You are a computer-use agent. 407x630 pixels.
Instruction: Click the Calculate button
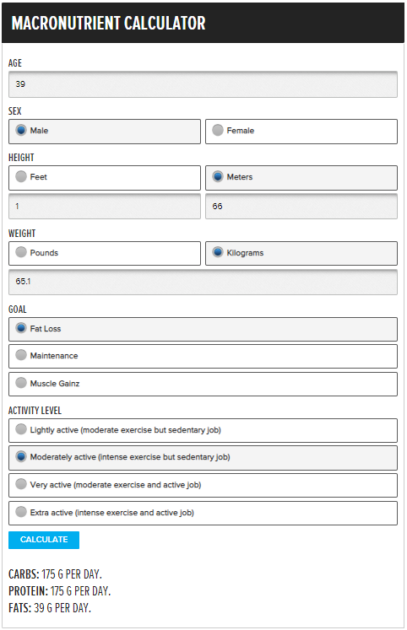(44, 540)
